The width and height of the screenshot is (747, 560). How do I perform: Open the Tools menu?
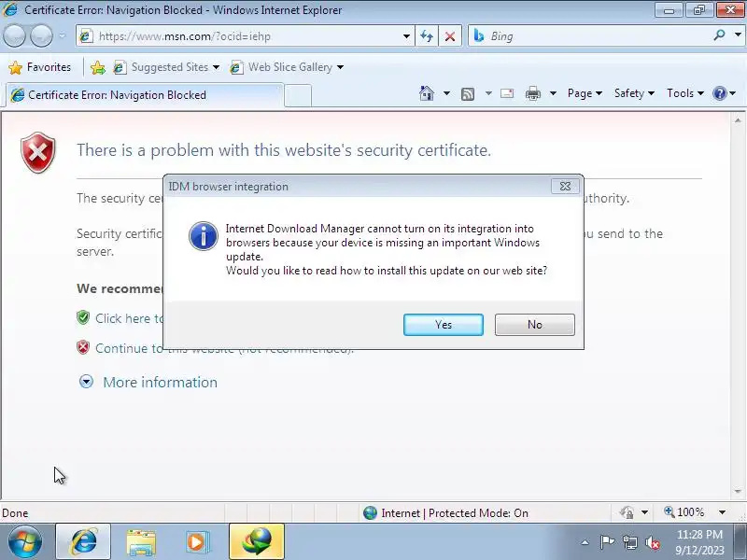[x=685, y=93]
